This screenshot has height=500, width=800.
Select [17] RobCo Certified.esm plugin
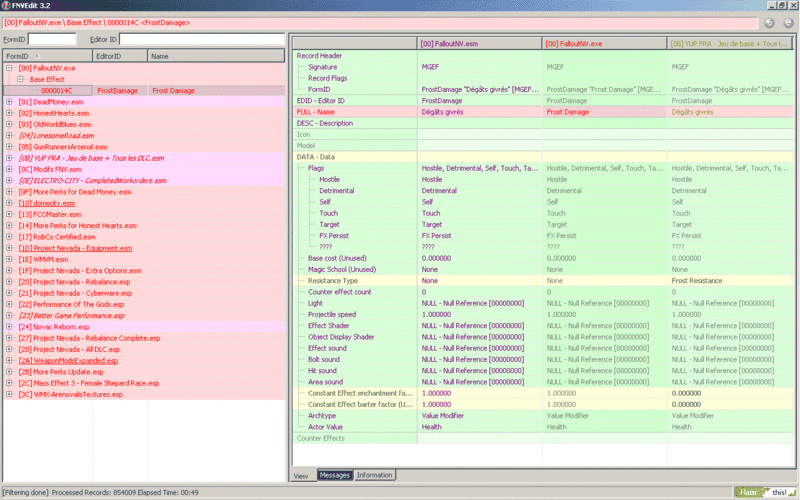tap(57, 237)
